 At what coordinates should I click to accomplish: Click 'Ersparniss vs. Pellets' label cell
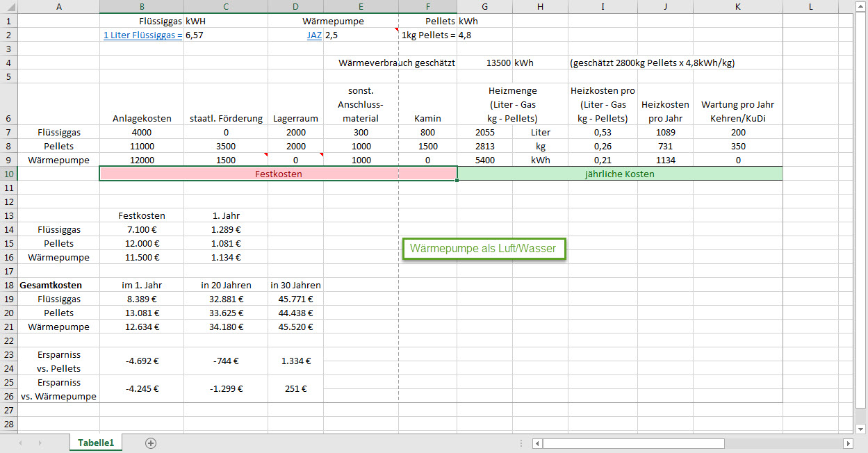[58, 361]
